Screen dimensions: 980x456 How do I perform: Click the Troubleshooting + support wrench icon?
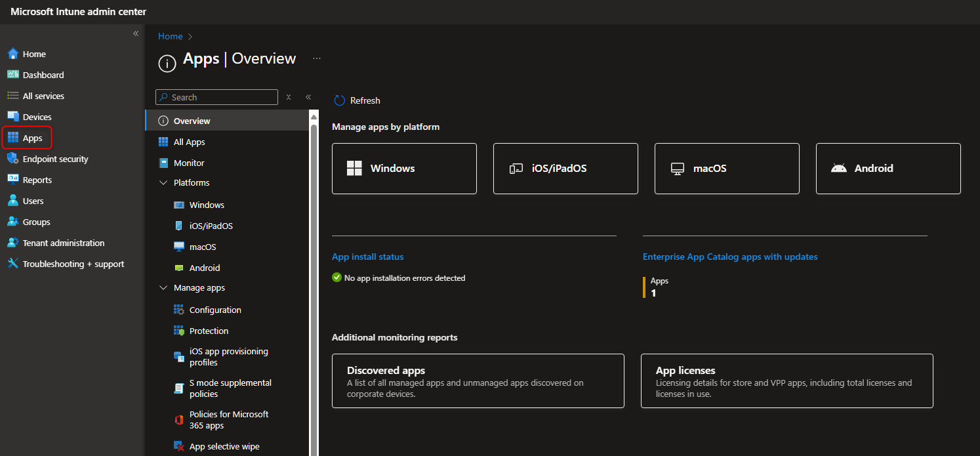13,264
